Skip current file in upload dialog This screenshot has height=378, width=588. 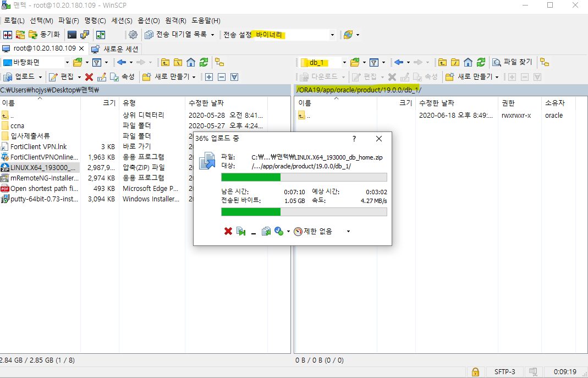(x=241, y=232)
